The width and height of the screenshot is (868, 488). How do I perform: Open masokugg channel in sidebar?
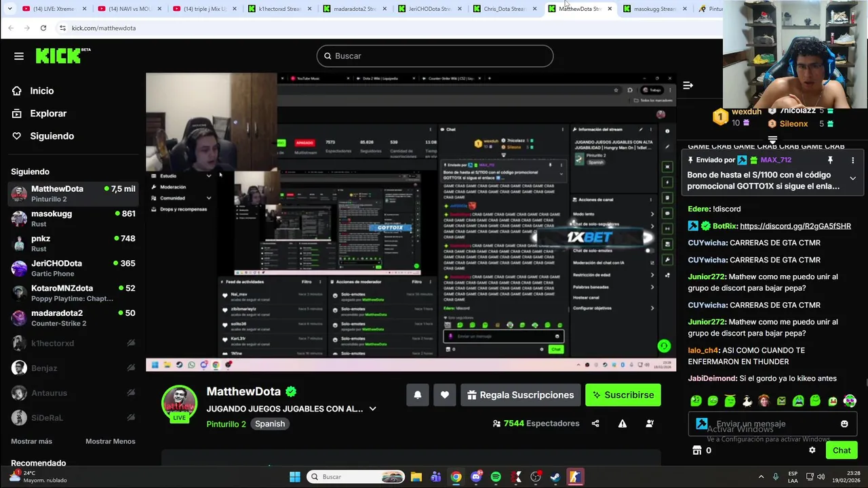tap(73, 218)
